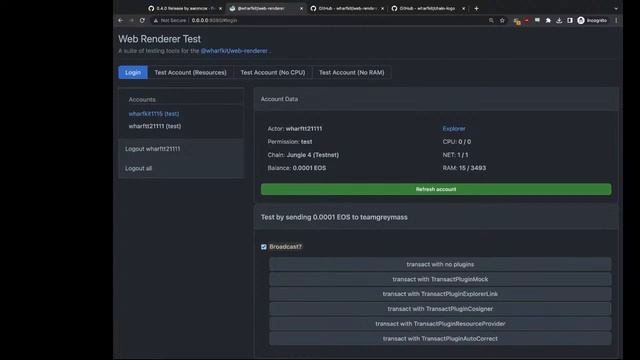Close the 0.4.0 Release browser tab
The width and height of the screenshot is (640, 360).
[x=220, y=8]
